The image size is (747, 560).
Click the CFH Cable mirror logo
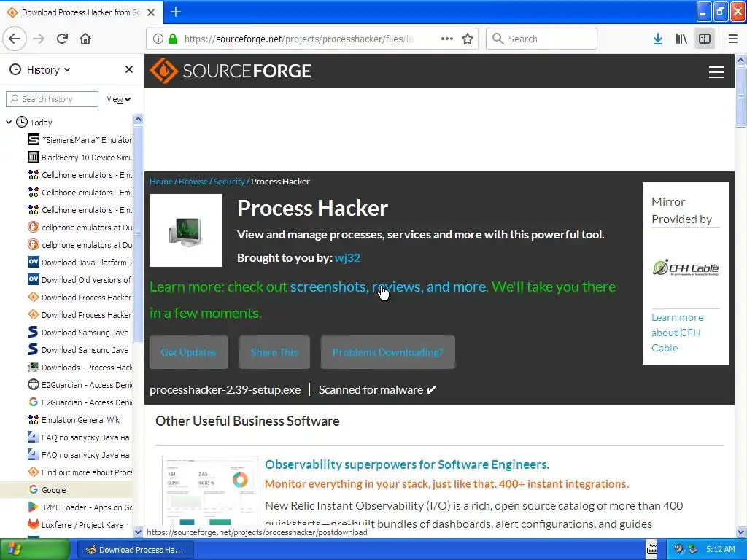coord(686,268)
